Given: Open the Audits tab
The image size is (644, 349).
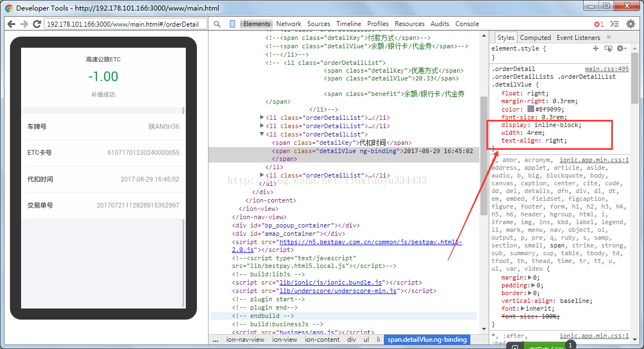Looking at the screenshot, I should 440,24.
